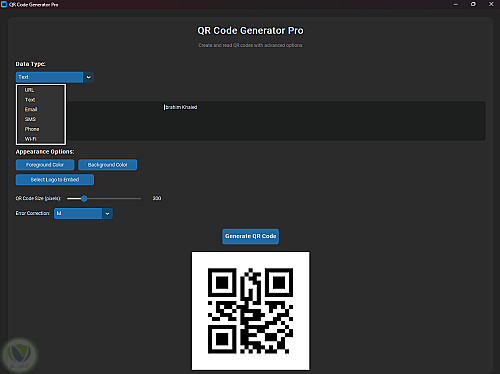
Task: Open the Foreground Color picker
Action: (x=45, y=165)
